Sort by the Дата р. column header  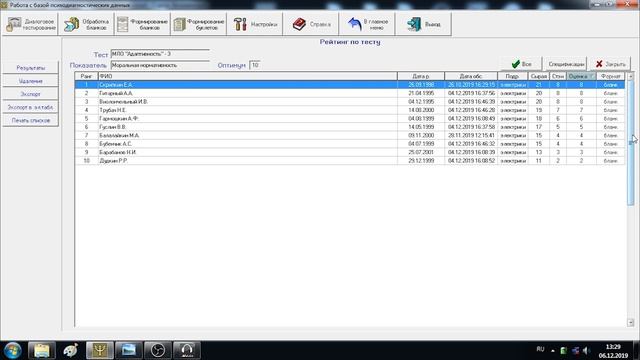pos(421,76)
